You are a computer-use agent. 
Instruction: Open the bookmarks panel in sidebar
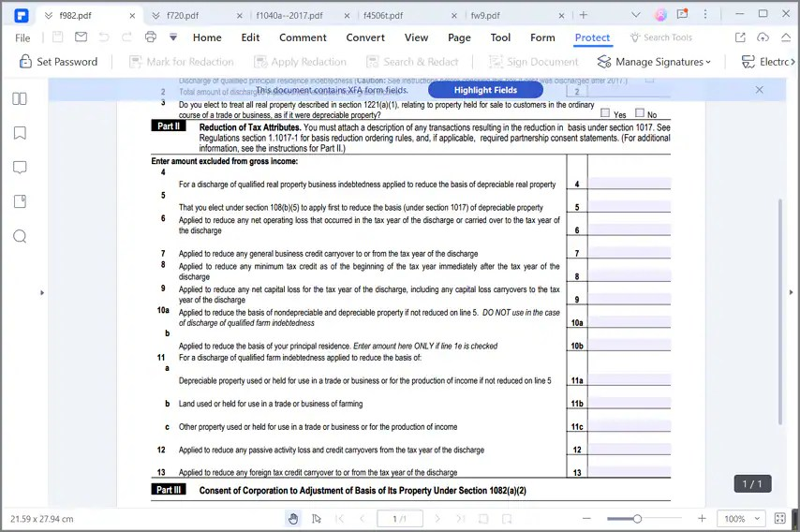[19, 133]
